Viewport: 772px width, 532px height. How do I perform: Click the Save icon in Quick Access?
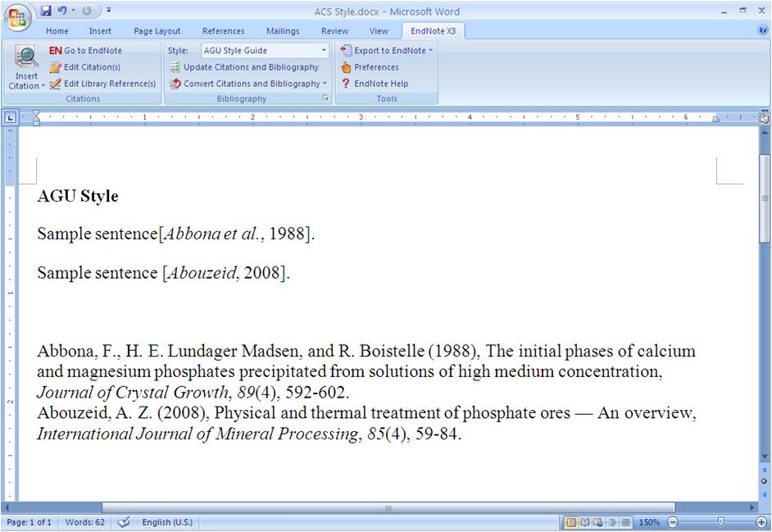coord(46,11)
